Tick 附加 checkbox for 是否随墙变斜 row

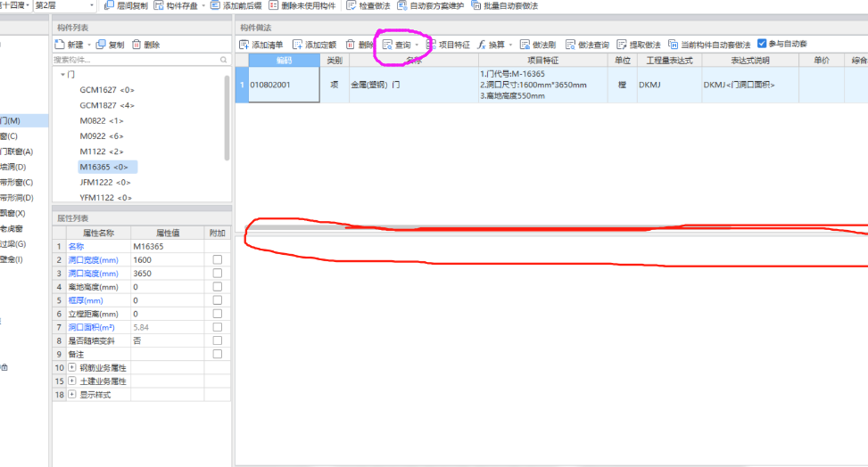click(x=218, y=340)
